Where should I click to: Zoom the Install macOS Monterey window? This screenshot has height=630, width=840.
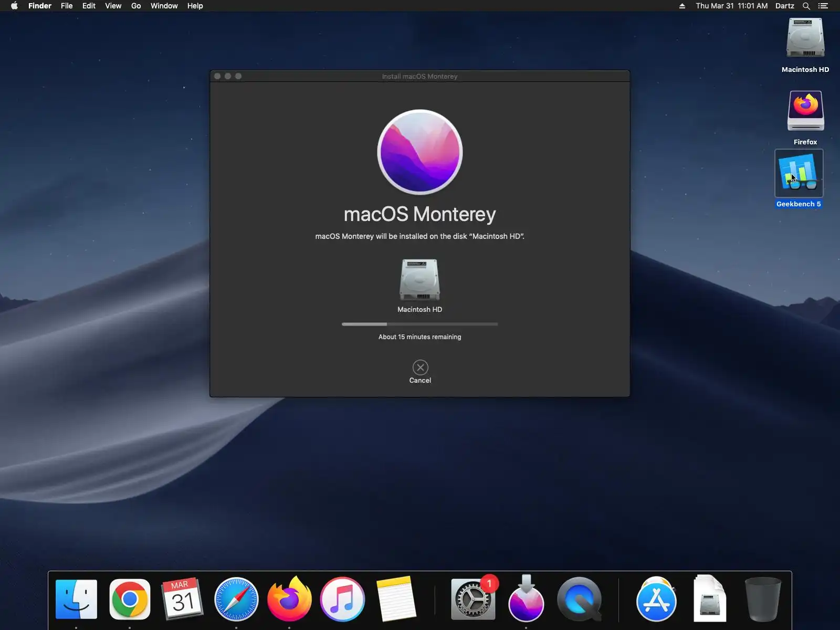click(238, 76)
